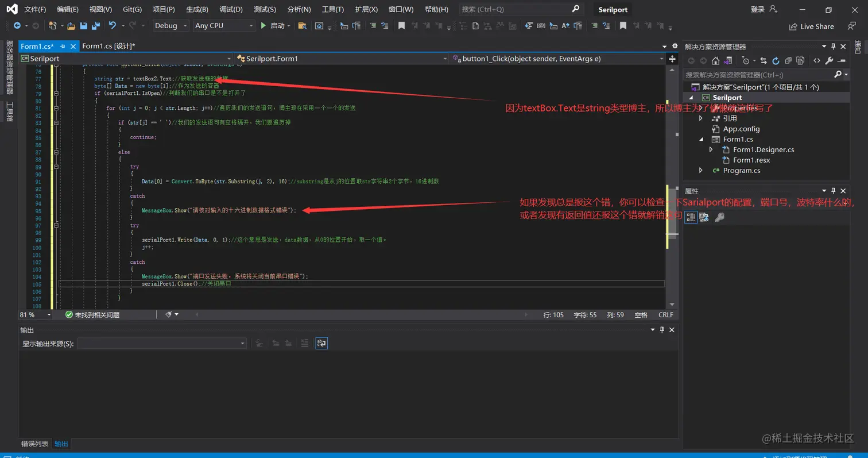Switch to the 错误列表 tab
The height and width of the screenshot is (458, 868).
coord(35,444)
